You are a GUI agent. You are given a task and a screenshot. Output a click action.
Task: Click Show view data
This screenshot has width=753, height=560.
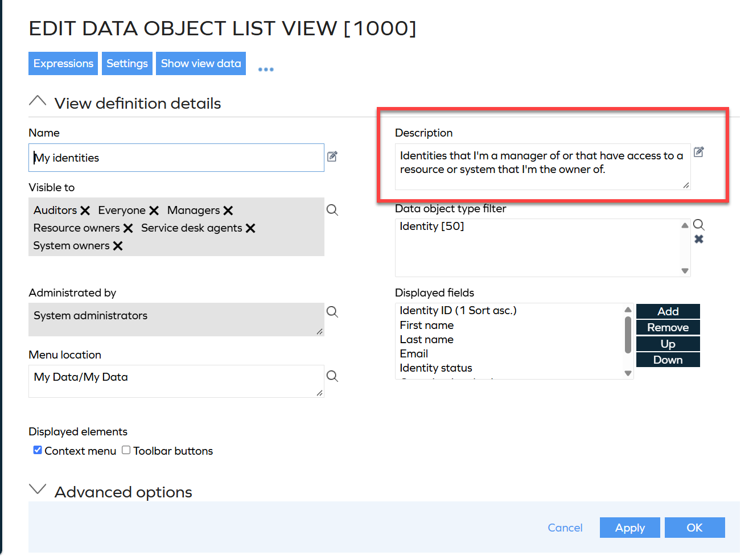pos(201,63)
